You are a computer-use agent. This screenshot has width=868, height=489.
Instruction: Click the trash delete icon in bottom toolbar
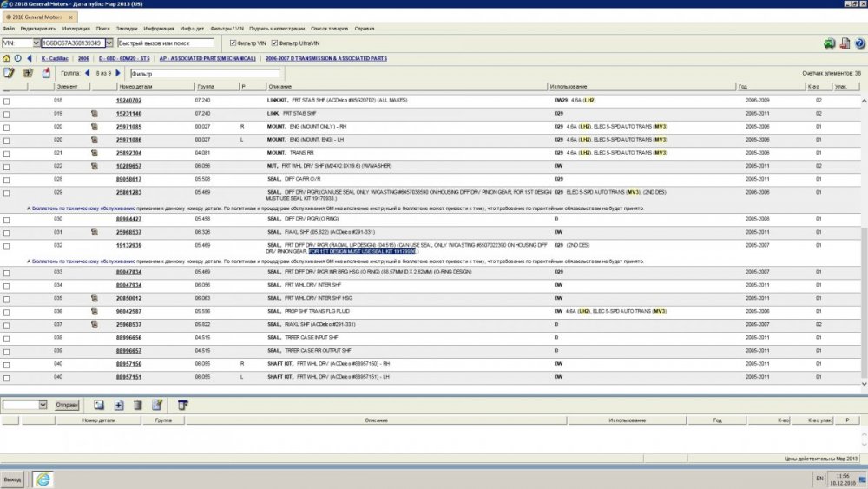[x=137, y=405]
